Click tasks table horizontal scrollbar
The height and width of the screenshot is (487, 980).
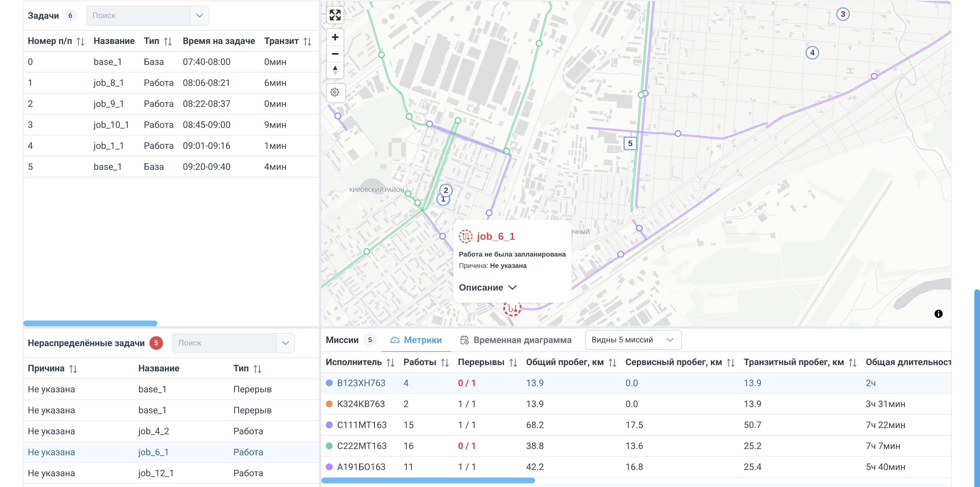[90, 323]
